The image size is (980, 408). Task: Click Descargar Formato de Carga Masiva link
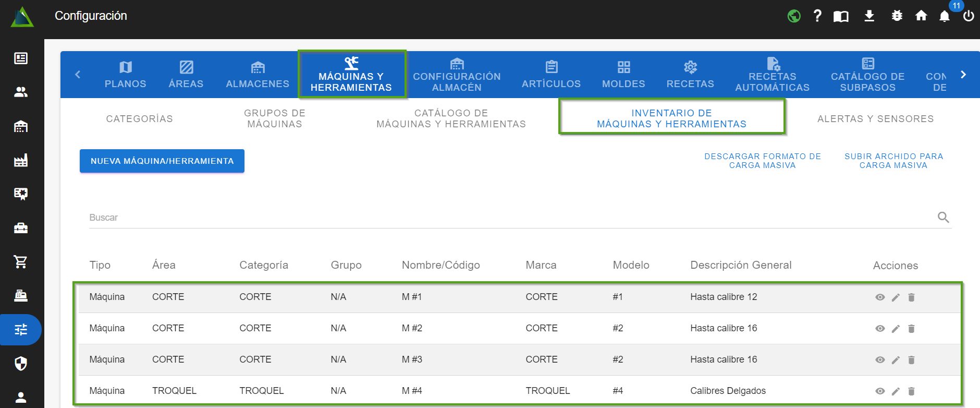point(762,161)
